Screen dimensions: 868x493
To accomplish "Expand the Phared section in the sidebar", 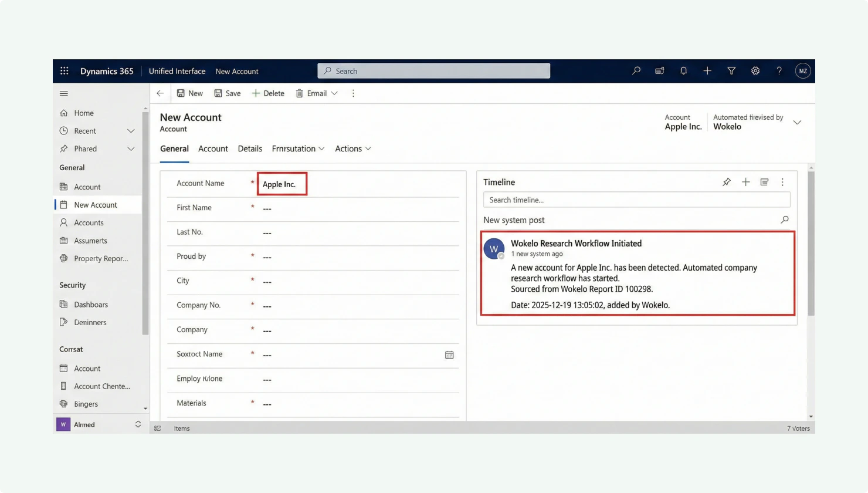I will coord(131,149).
